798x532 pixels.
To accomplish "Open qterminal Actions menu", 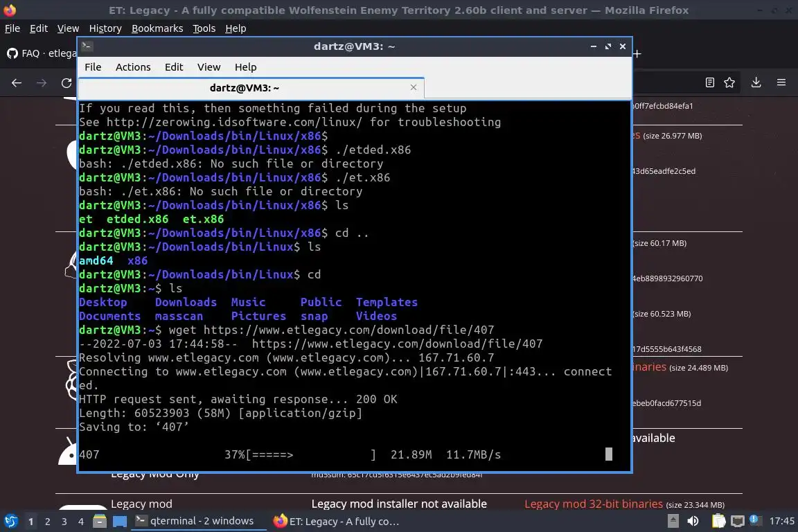I will coord(133,67).
